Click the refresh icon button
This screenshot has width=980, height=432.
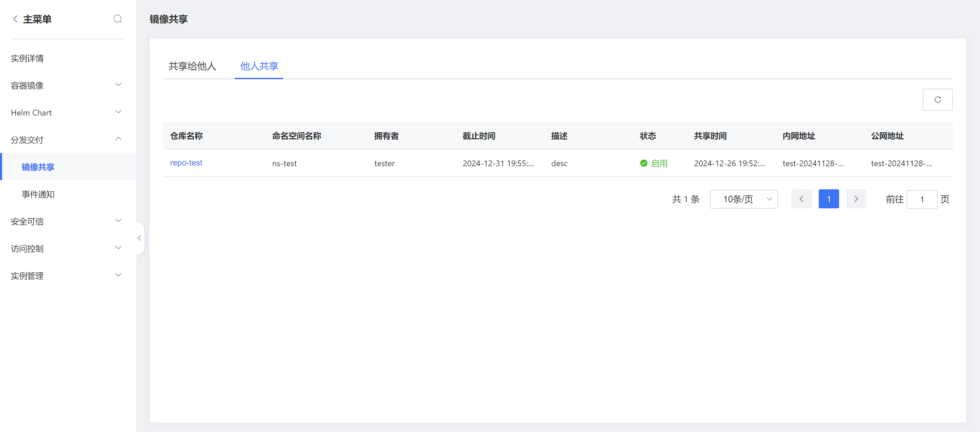click(937, 100)
